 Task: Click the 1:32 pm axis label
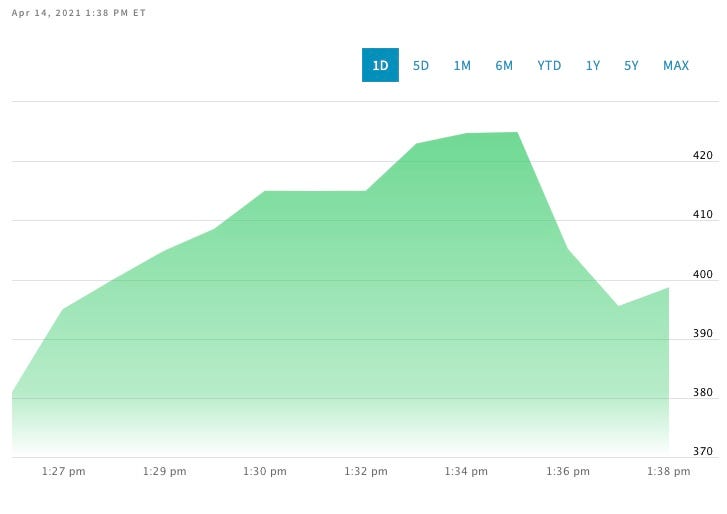[x=366, y=471]
